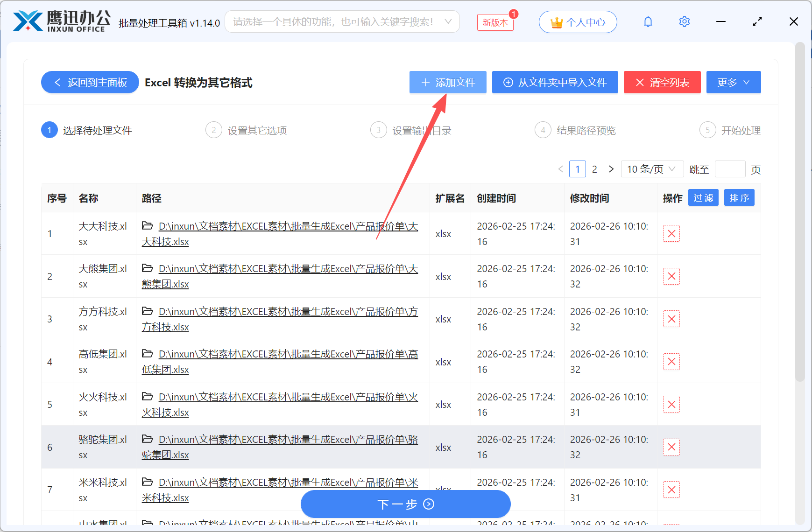The width and height of the screenshot is (812, 532).
Task: Open settings with the gear icon
Action: click(x=684, y=21)
